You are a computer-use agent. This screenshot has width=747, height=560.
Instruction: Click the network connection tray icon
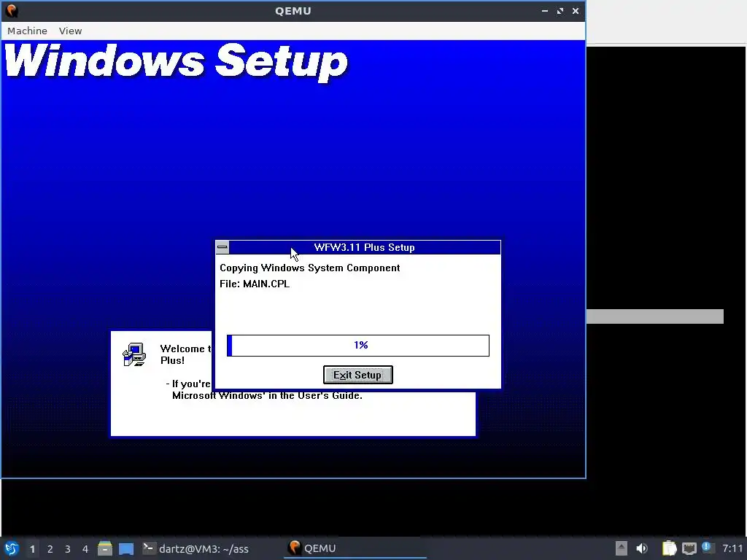pos(689,548)
